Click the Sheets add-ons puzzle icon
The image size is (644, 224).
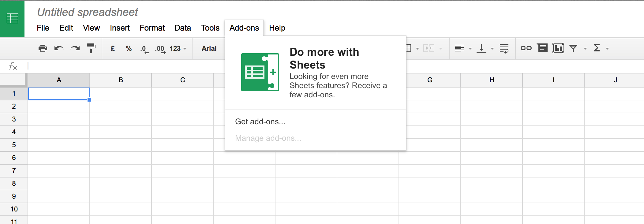pyautogui.click(x=260, y=72)
